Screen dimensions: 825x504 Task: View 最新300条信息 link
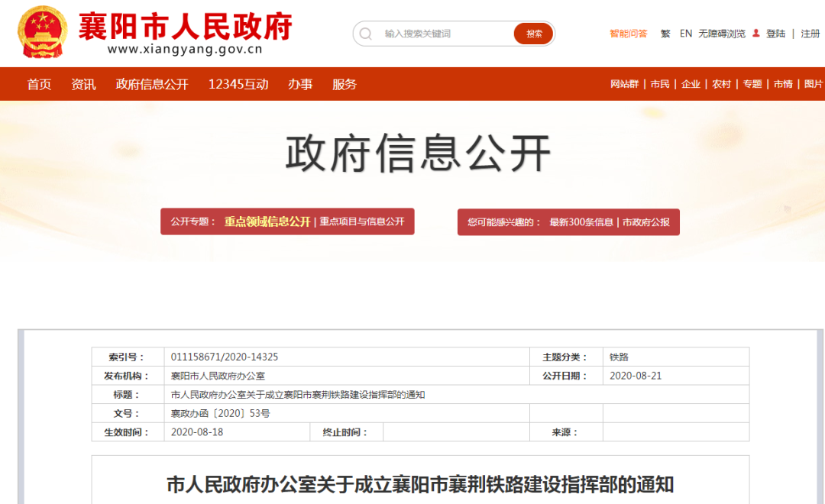coord(581,222)
